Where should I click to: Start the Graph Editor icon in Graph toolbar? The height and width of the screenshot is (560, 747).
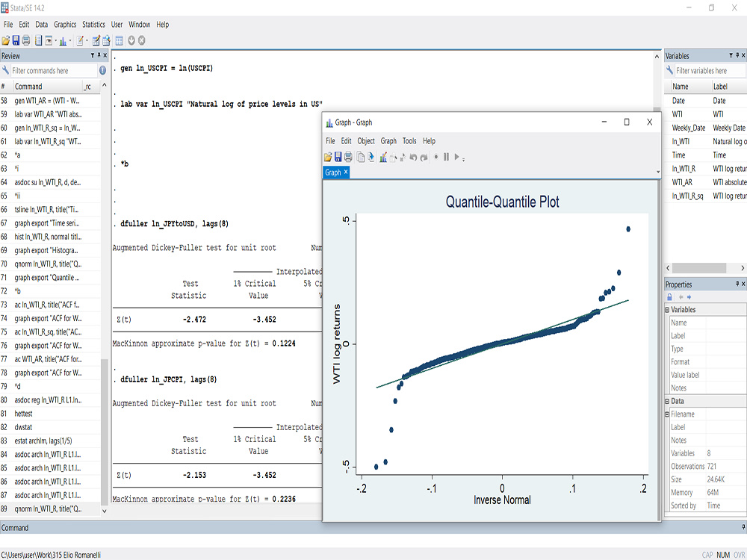click(383, 157)
